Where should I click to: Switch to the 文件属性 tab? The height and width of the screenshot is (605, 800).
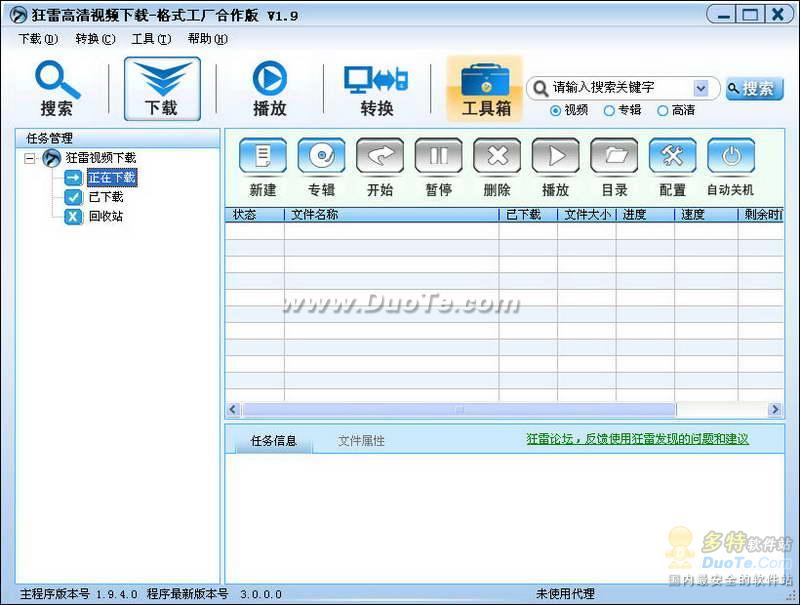(x=361, y=441)
